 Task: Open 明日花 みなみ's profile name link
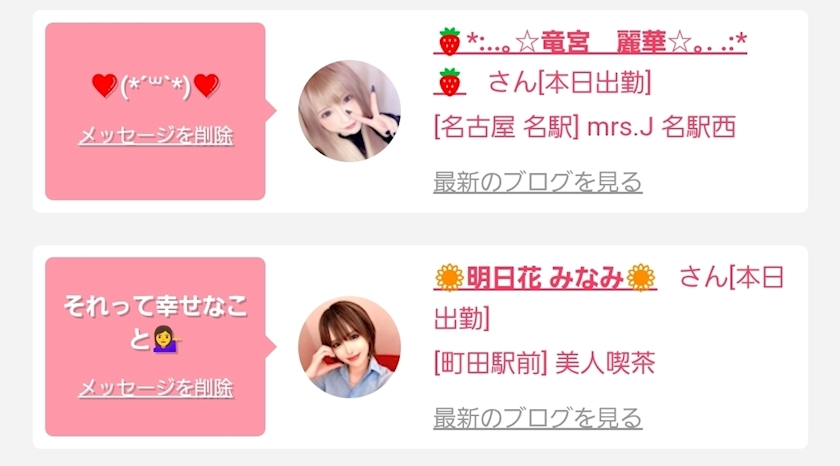(x=545, y=278)
